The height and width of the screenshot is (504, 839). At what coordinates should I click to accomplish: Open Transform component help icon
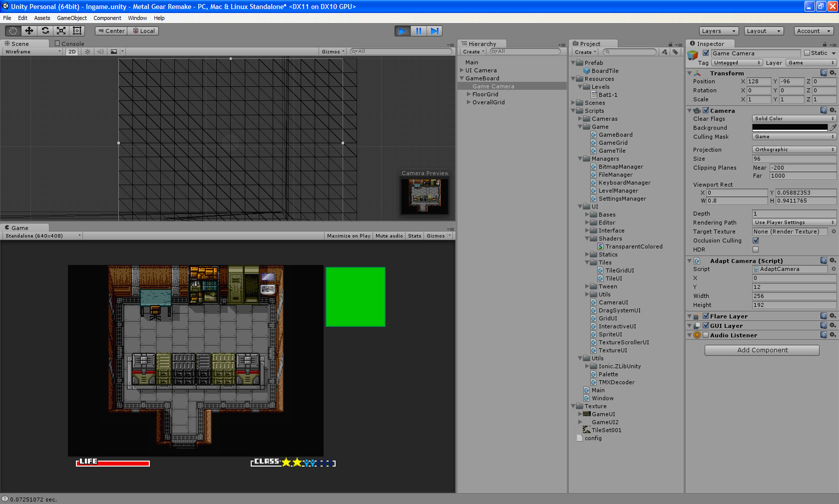pos(824,73)
